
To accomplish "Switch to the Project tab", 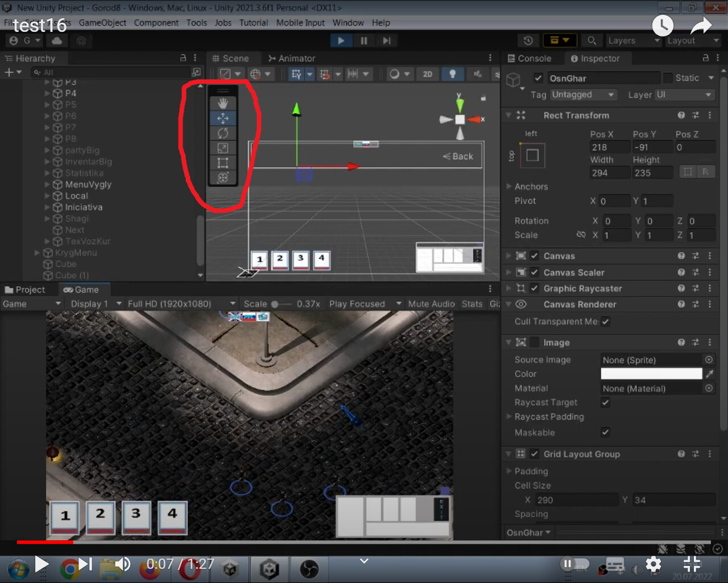I will click(x=25, y=290).
